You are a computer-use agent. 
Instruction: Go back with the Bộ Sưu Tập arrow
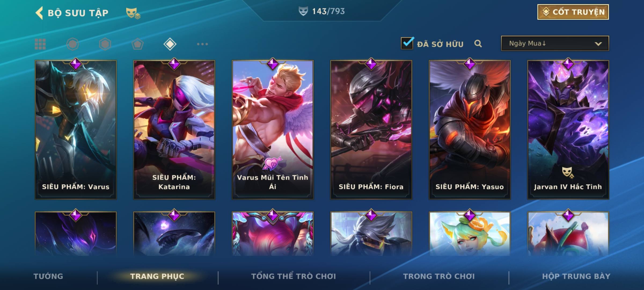pos(39,13)
